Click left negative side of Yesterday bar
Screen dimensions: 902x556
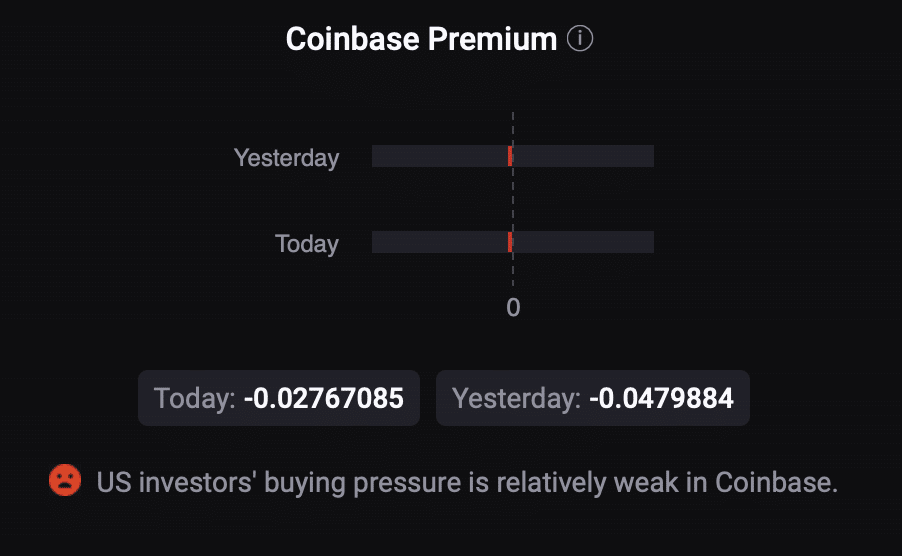point(438,156)
